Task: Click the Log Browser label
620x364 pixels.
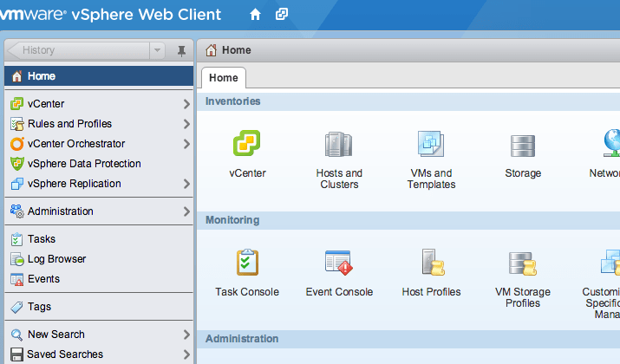Action: pyautogui.click(x=57, y=259)
